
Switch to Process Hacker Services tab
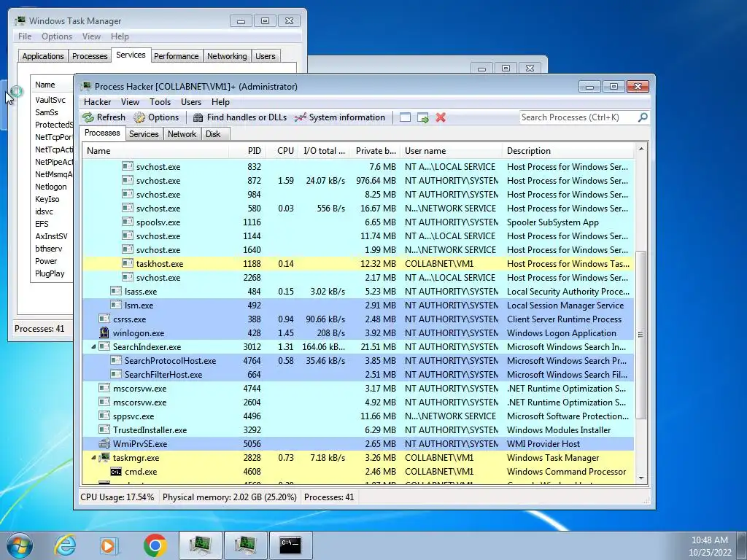pos(144,134)
